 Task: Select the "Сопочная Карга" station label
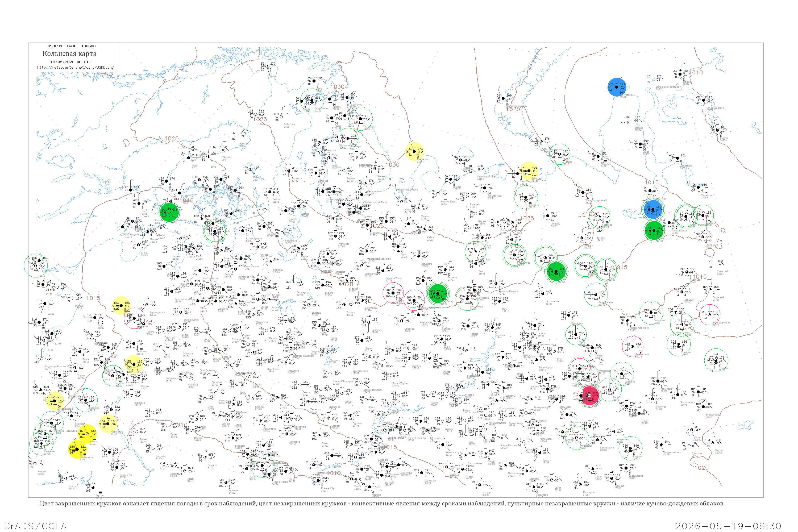coord(715,109)
